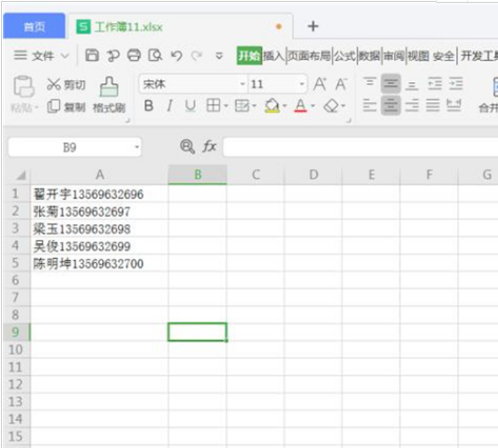Open the 审阅 ribbon tab

[393, 56]
